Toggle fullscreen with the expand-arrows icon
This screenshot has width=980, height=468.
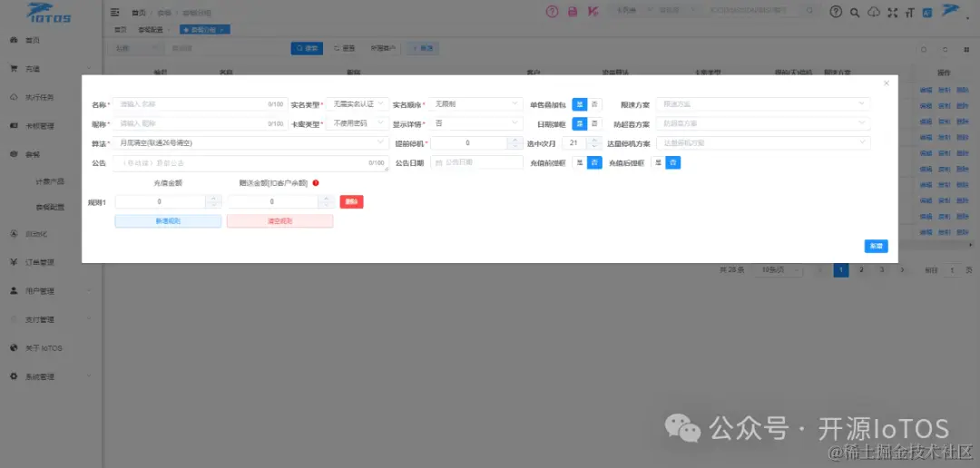[x=893, y=12]
